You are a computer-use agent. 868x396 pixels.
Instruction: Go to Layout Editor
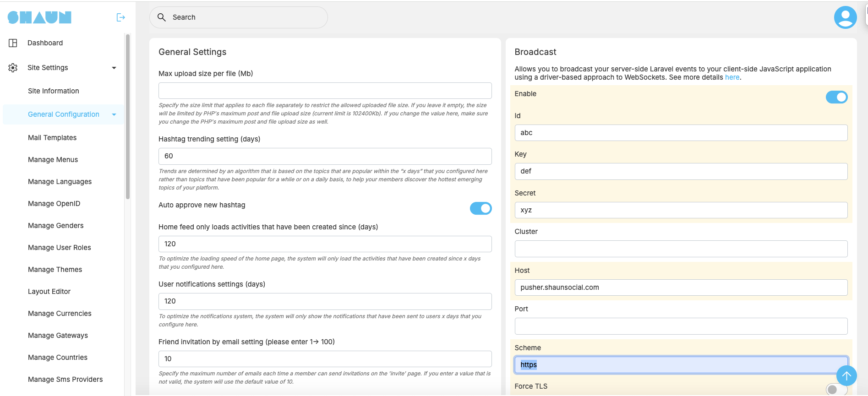[49, 292]
